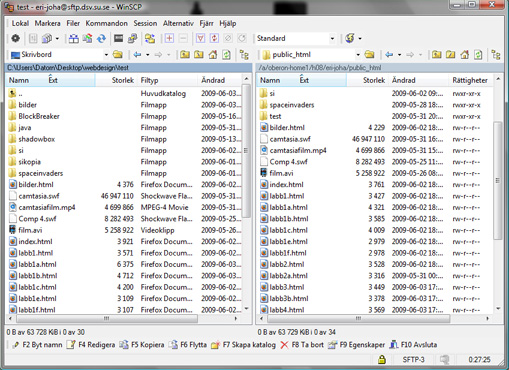Expand the remote panel back history arrow

[399, 55]
